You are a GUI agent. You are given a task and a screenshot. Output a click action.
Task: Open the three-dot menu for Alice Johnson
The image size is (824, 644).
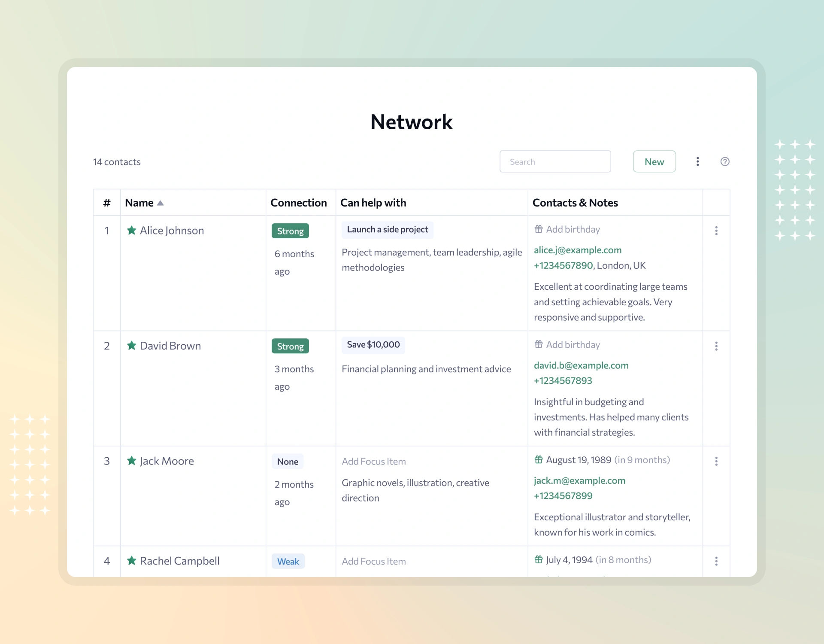tap(716, 231)
